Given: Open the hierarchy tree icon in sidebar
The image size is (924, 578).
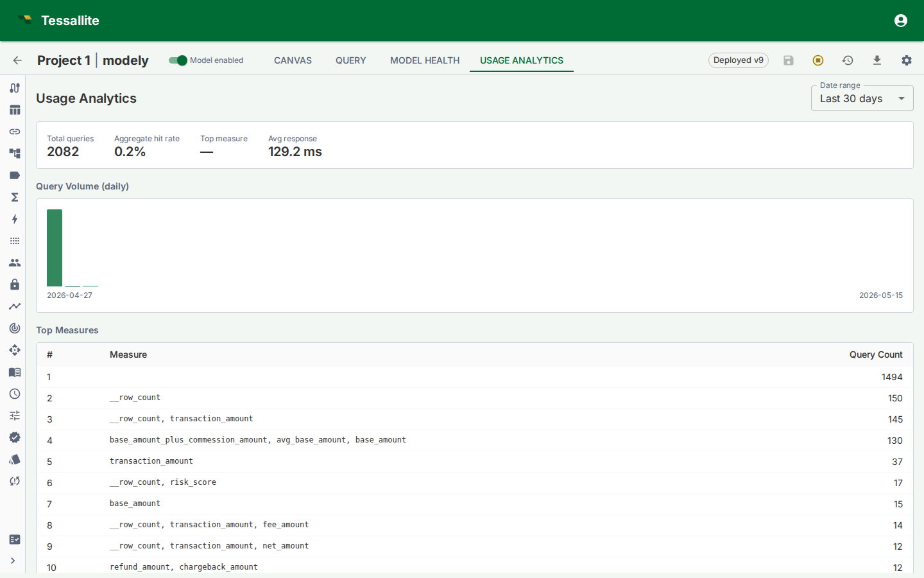Looking at the screenshot, I should [x=15, y=153].
